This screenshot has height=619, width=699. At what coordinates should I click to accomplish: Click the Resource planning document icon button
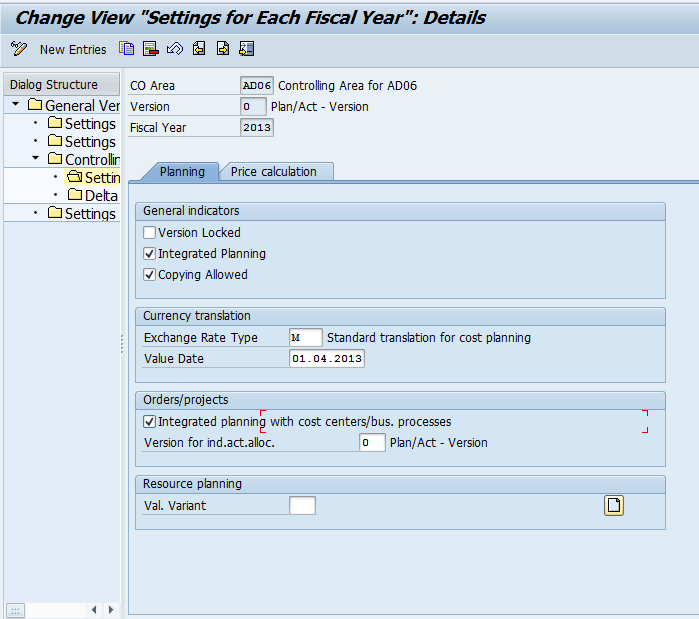(x=613, y=505)
